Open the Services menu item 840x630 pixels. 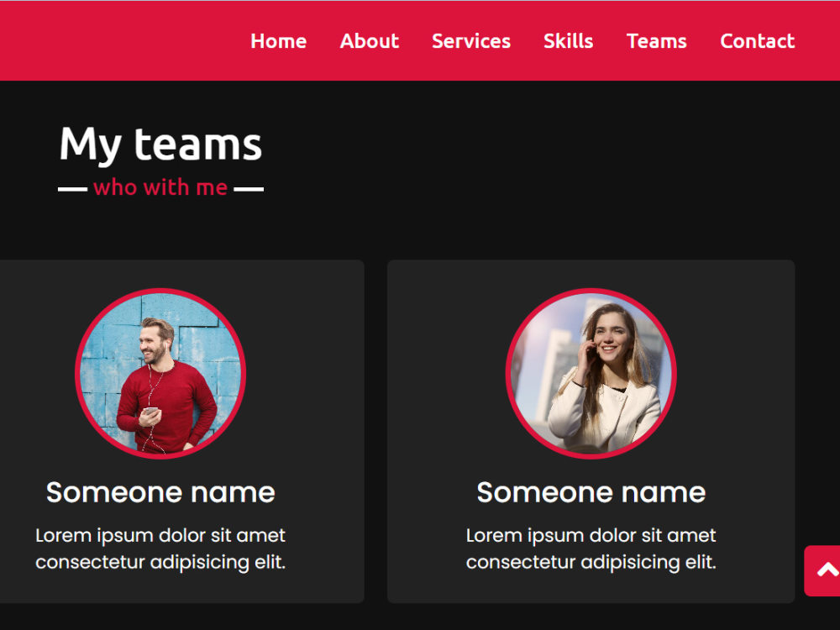[x=471, y=41]
